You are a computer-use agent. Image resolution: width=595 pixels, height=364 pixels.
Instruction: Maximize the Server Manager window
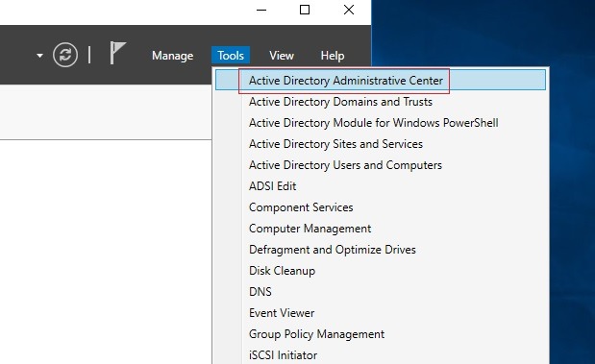pyautogui.click(x=305, y=10)
